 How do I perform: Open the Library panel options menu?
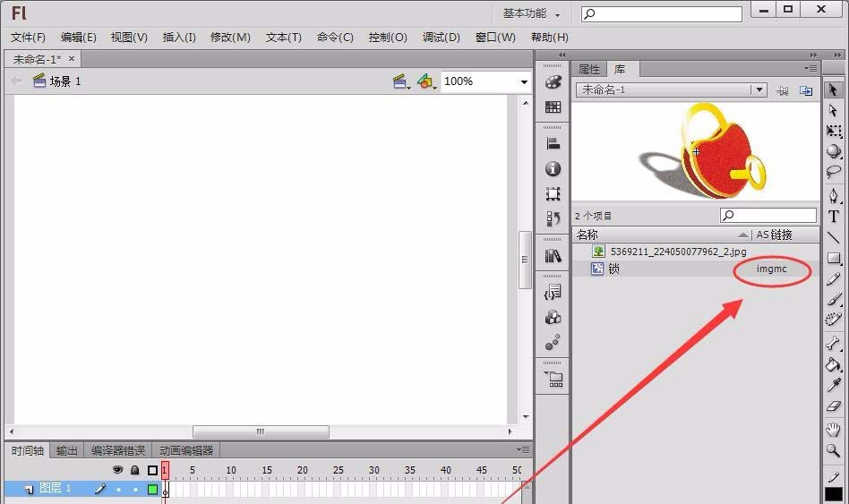[810, 68]
